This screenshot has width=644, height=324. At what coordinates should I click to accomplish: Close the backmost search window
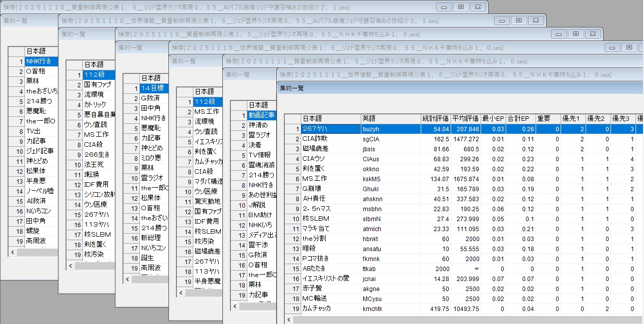pos(478,7)
